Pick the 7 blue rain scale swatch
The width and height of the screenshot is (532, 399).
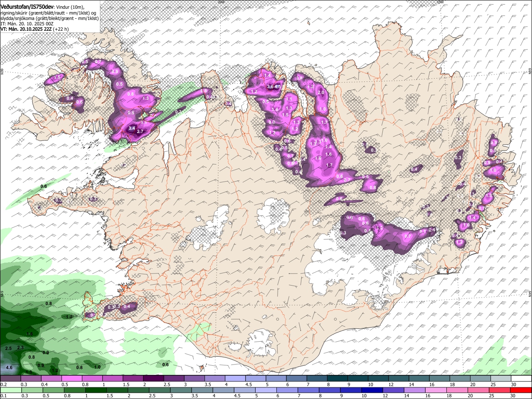click(x=308, y=390)
